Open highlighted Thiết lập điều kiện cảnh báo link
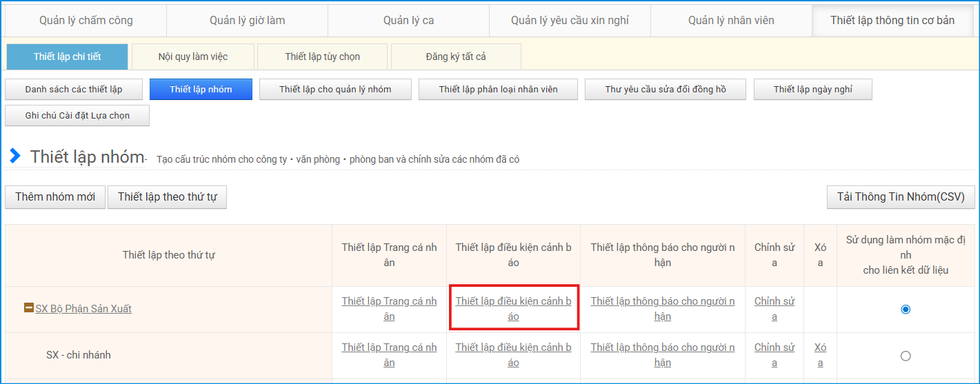Image resolution: width=980 pixels, height=384 pixels. point(513,309)
